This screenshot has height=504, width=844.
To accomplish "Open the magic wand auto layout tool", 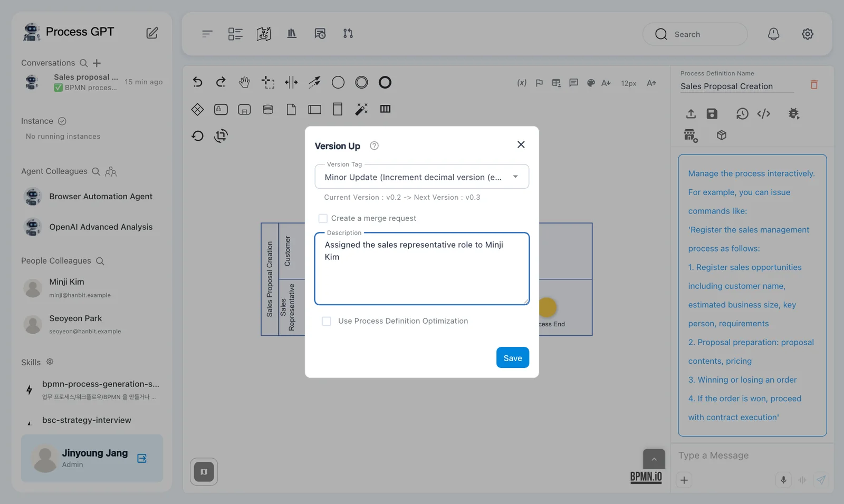I will point(361,109).
